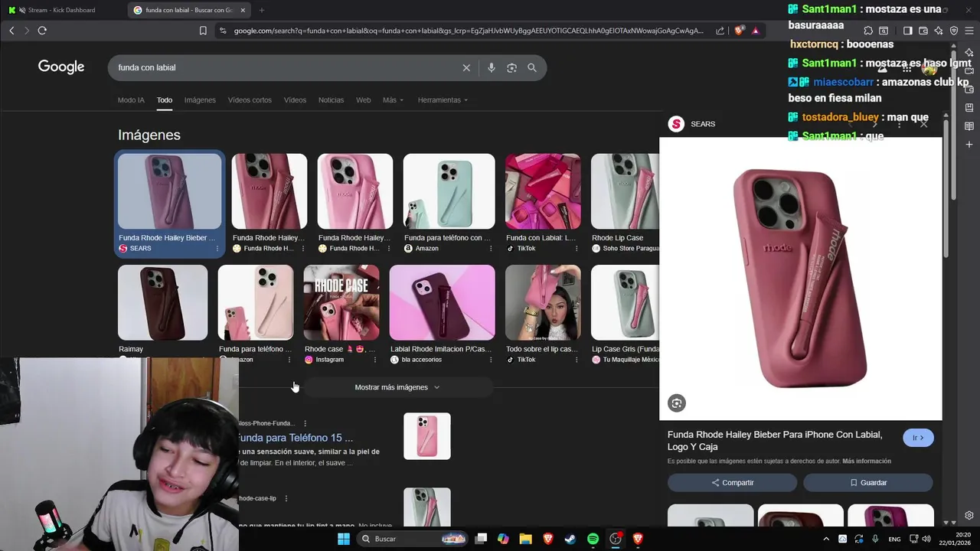Open the Web results tab
Screen dimensions: 980x551
click(363, 100)
